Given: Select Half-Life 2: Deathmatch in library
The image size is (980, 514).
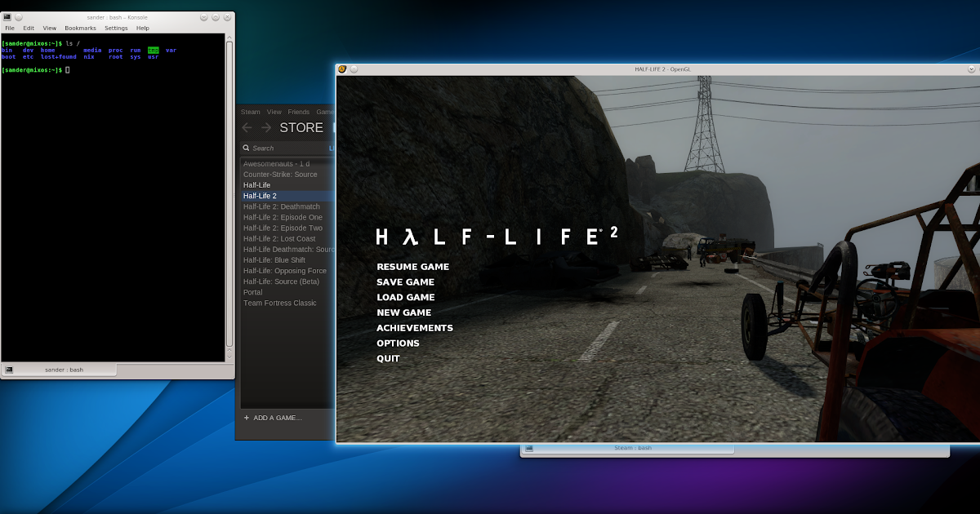Looking at the screenshot, I should [287, 206].
